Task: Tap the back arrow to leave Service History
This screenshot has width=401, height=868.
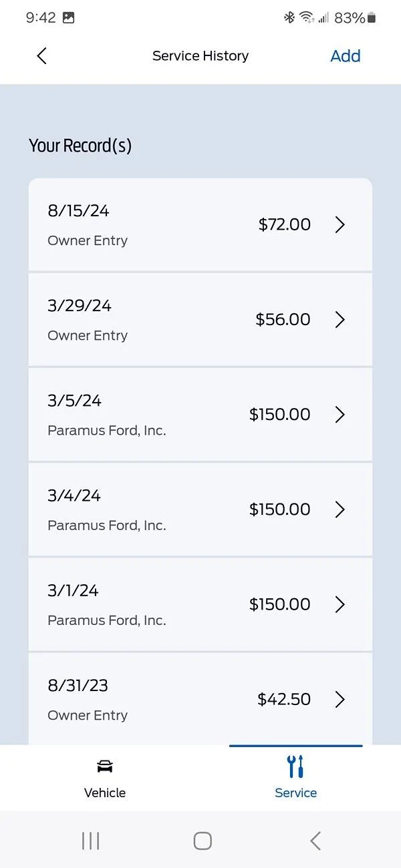Action: click(41, 56)
